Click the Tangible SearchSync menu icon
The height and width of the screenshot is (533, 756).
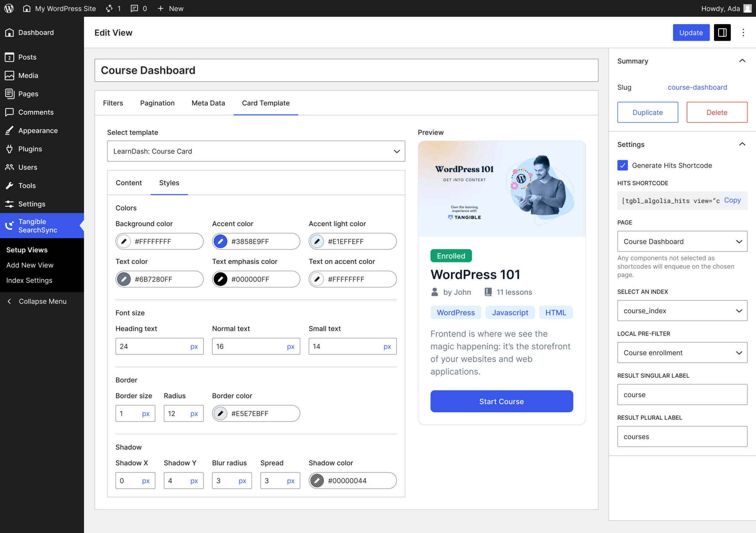click(9, 226)
